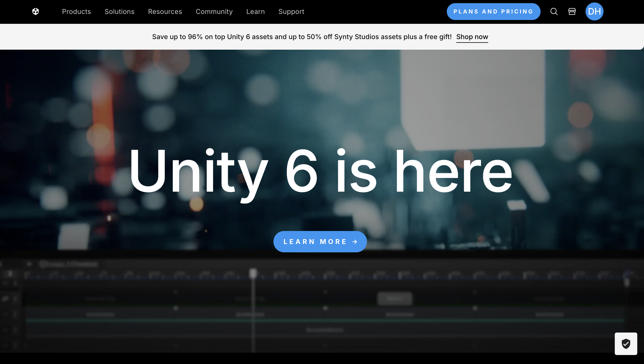Open the site search magnifier icon
The height and width of the screenshot is (364, 644).
pyautogui.click(x=554, y=11)
